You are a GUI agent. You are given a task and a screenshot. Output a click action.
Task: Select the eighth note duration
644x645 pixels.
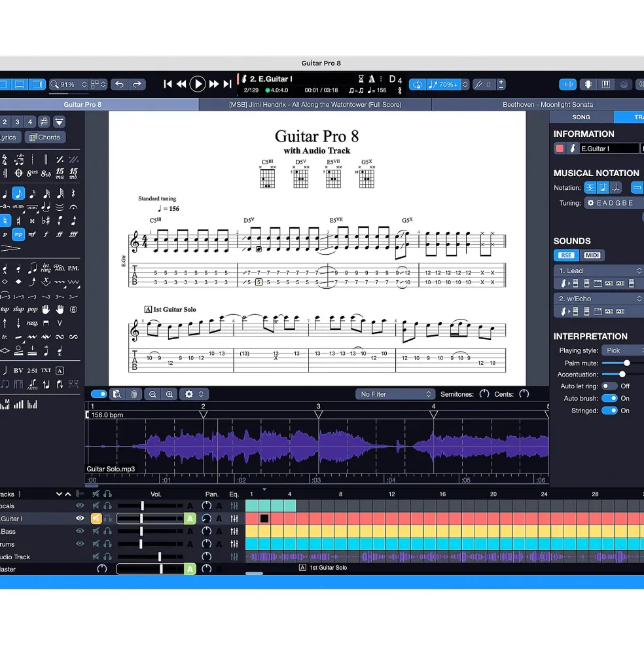pyautogui.click(x=18, y=193)
